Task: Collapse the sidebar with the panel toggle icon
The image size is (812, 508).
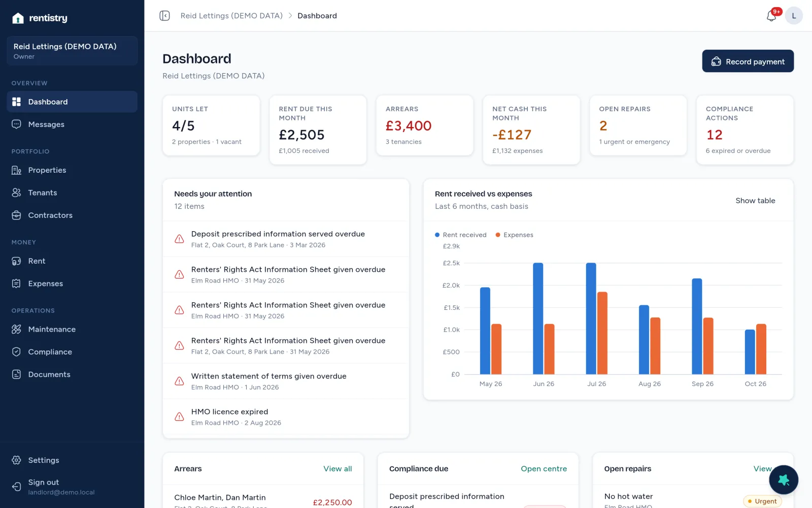Action: [x=164, y=16]
